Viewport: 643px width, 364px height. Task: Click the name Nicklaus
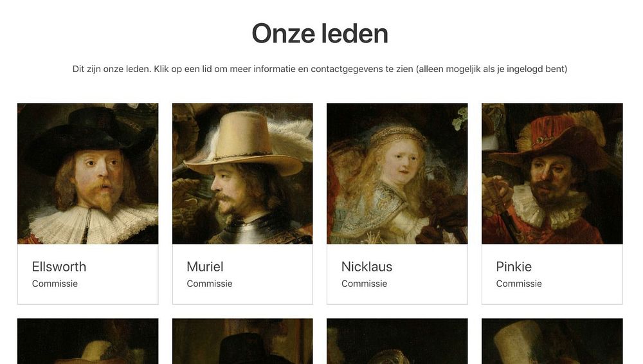[x=367, y=267]
